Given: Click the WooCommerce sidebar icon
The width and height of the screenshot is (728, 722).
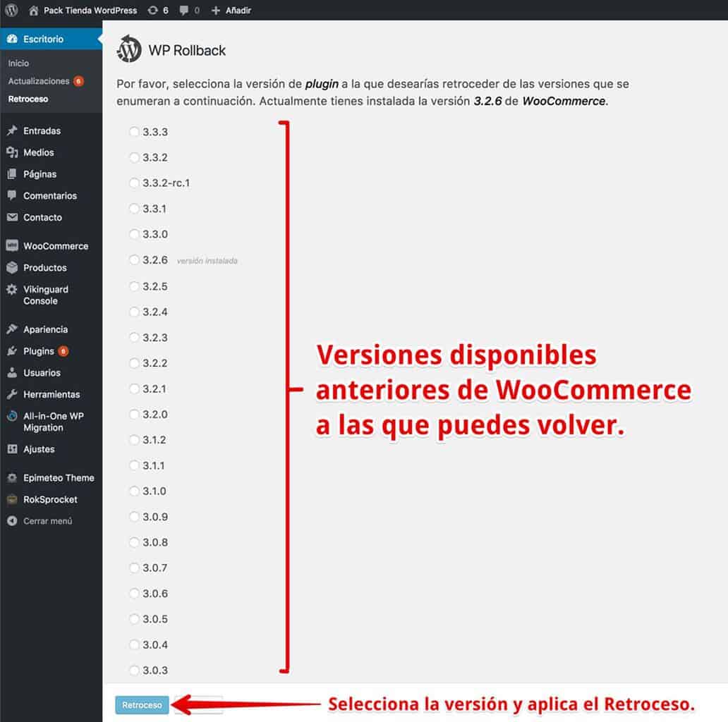Looking at the screenshot, I should 12,245.
